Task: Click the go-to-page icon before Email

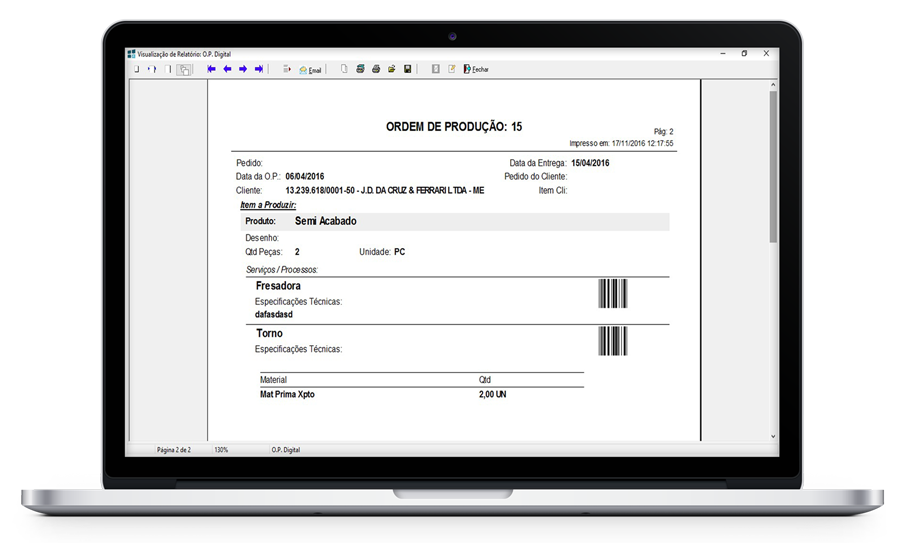Action: [x=287, y=69]
